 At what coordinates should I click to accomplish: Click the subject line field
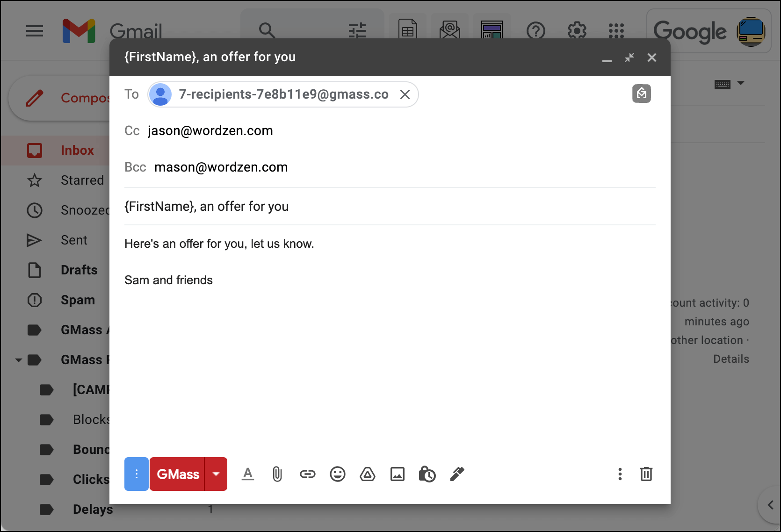click(390, 207)
